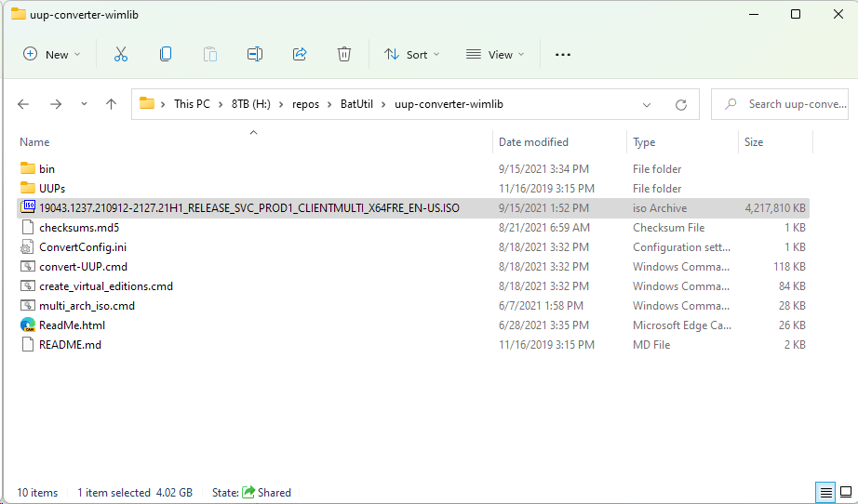Click the Cut scissors icon

coord(120,55)
